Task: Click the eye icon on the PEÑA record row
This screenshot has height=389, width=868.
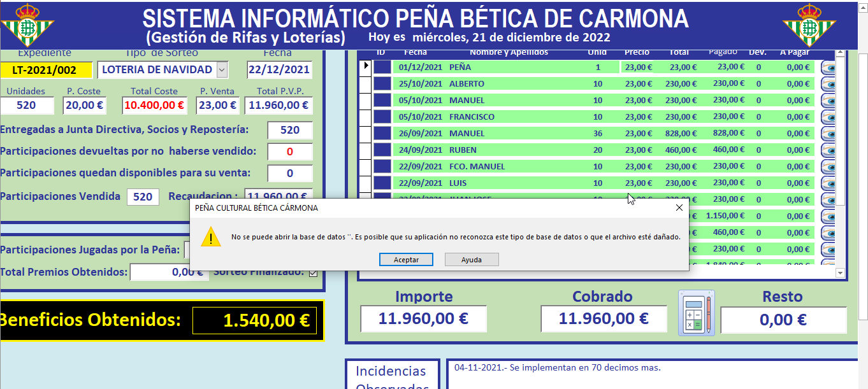Action: [829, 67]
